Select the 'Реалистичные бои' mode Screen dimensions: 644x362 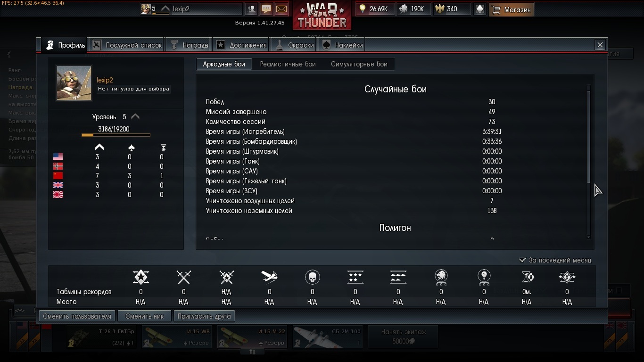pyautogui.click(x=288, y=64)
